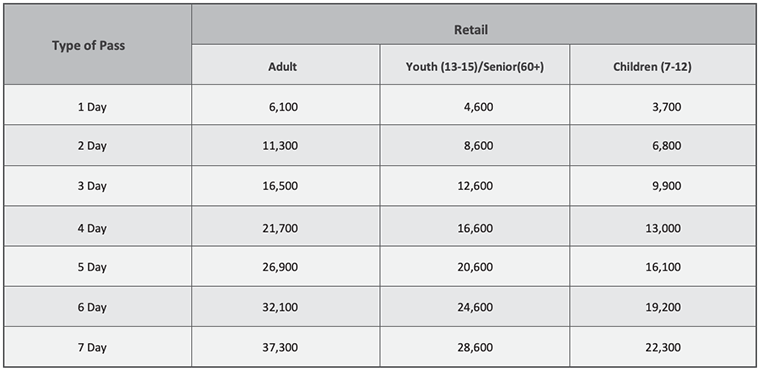
Task: Select the 19,200 children price cell
Action: pos(663,306)
